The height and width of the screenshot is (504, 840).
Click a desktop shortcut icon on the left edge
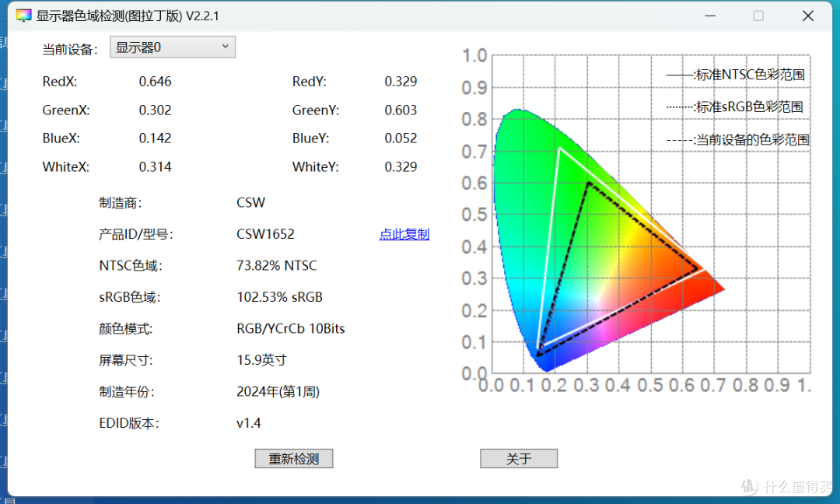[5, 124]
